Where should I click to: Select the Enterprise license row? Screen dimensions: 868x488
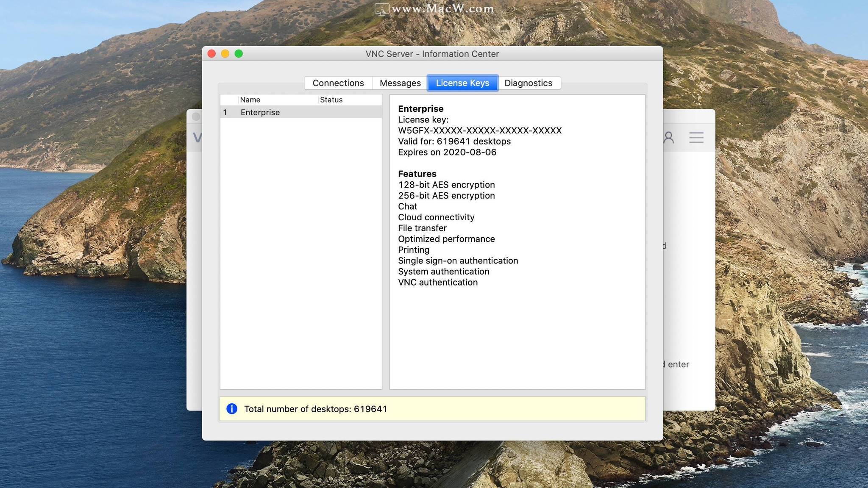(301, 112)
